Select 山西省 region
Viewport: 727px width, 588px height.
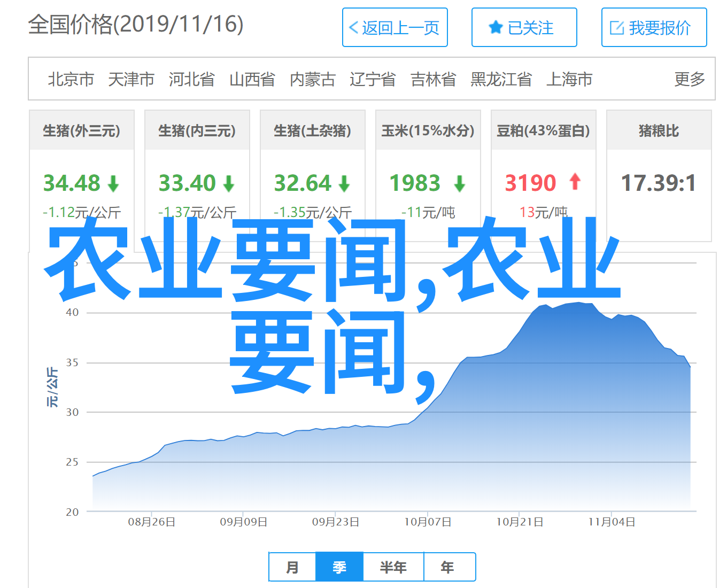tap(252, 79)
